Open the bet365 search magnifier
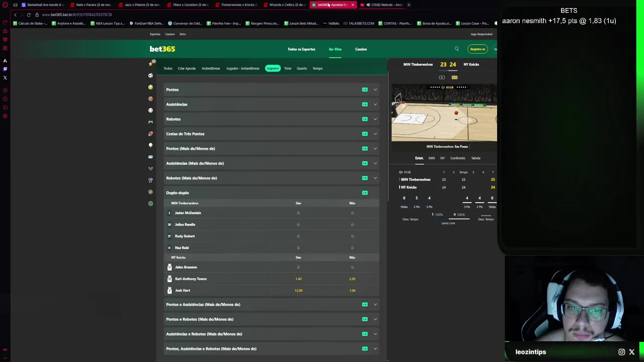This screenshot has height=362, width=644. [457, 49]
